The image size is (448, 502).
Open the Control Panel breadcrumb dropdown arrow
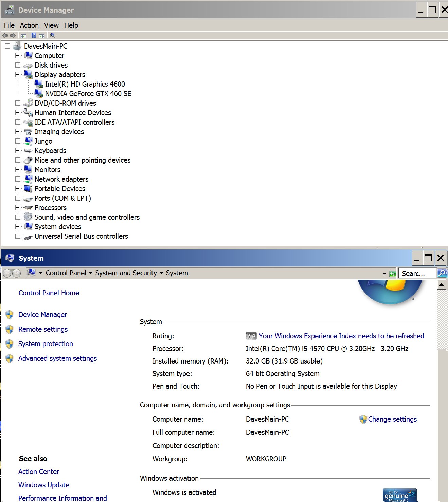tap(90, 273)
